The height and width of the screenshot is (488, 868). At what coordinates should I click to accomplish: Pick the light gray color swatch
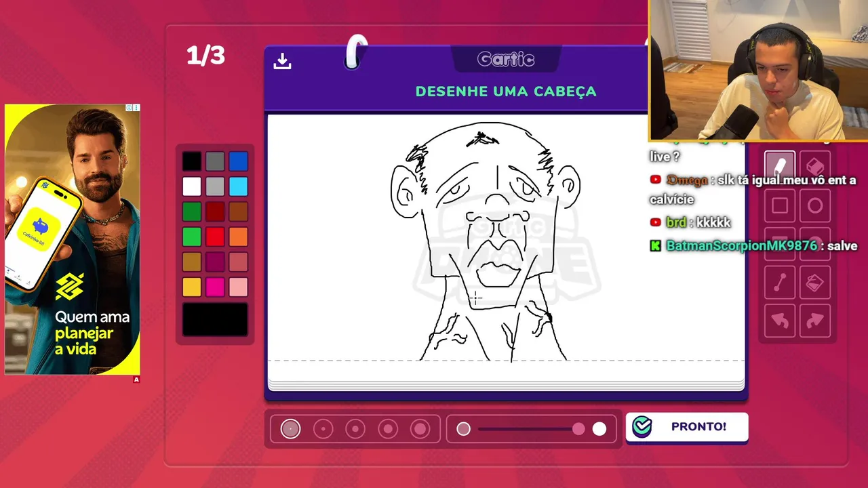(215, 186)
